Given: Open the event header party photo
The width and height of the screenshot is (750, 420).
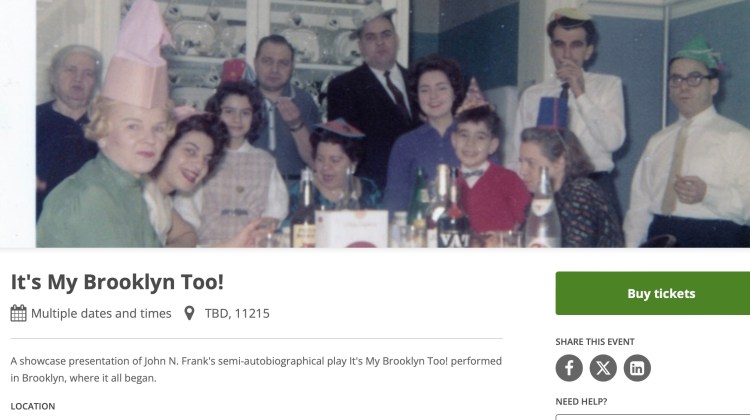Looking at the screenshot, I should tap(393, 123).
